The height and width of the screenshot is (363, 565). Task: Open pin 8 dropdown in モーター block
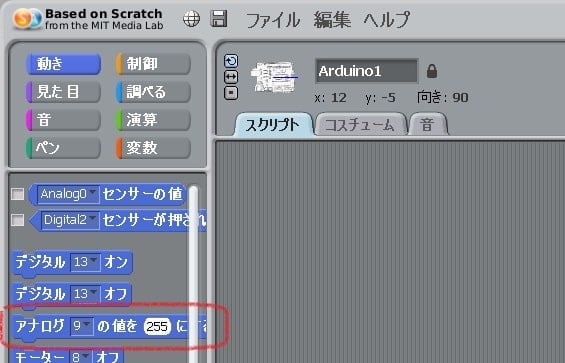point(80,357)
